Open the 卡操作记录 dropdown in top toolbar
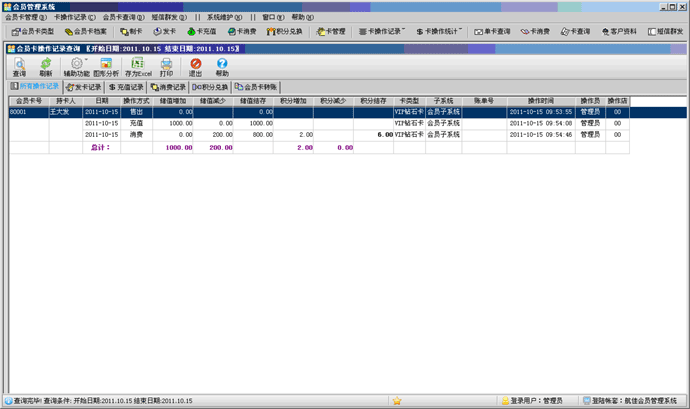Screen dimensions: 690x409 click(380, 31)
